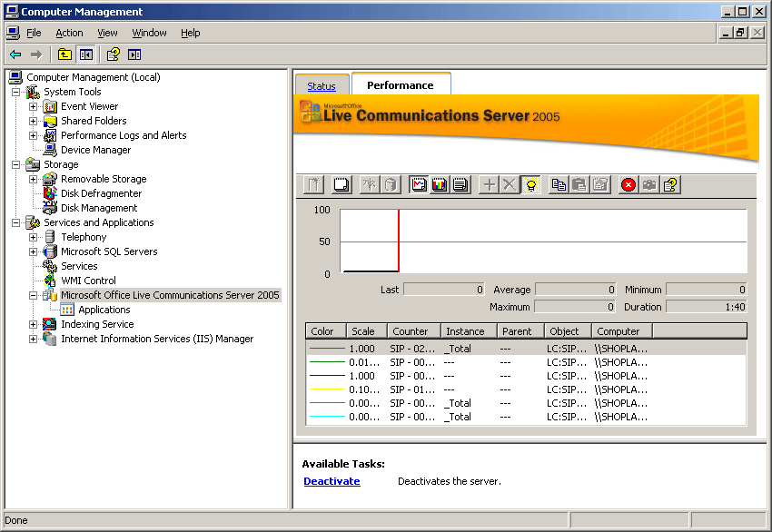This screenshot has width=772, height=532.
Task: Expand Internet Information Services Manager node
Action: click(33, 340)
